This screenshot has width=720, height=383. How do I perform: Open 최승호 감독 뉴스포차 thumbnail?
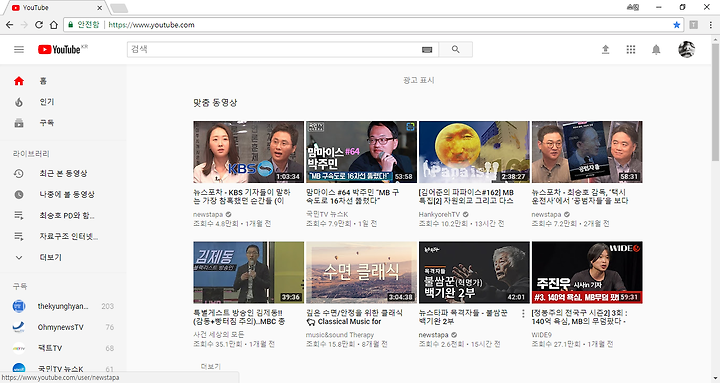point(587,152)
